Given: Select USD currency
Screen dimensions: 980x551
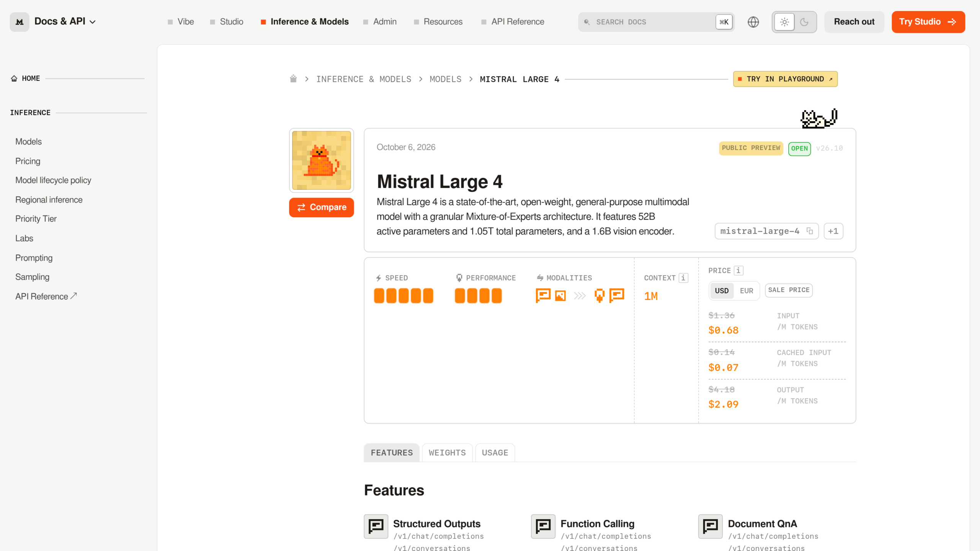Looking at the screenshot, I should pos(722,290).
